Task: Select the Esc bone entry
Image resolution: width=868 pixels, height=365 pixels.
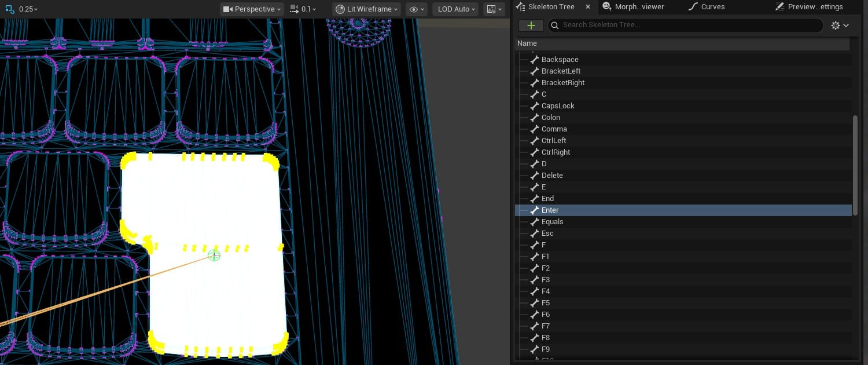Action: coord(547,233)
